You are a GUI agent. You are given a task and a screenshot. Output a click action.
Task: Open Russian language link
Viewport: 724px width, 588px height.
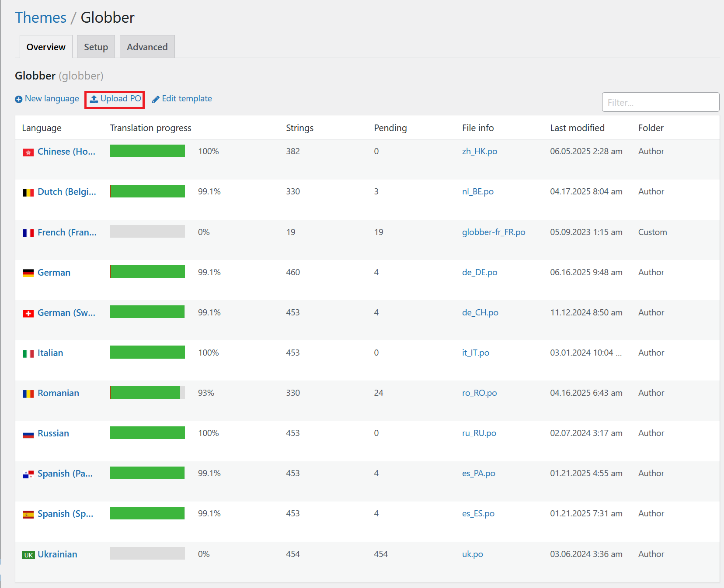53,433
